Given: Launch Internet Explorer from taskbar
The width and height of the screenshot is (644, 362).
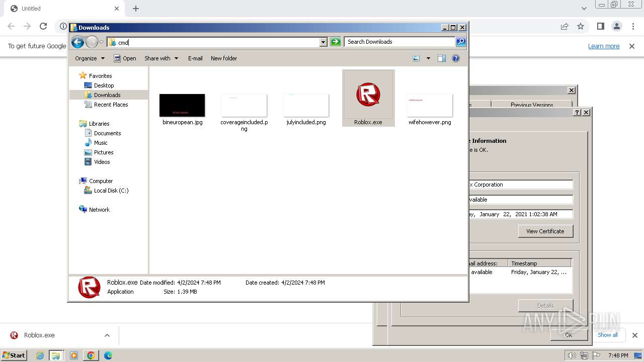Looking at the screenshot, I should 40,355.
